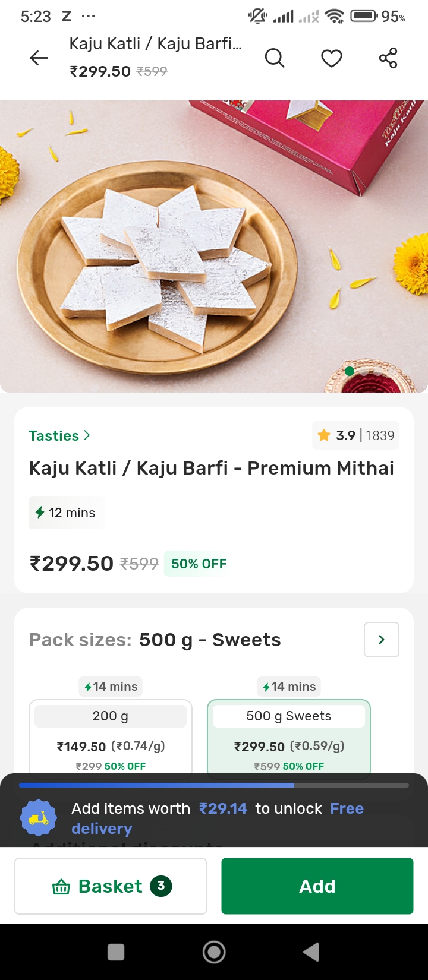Tap the share icon
428x980 pixels.
[388, 58]
